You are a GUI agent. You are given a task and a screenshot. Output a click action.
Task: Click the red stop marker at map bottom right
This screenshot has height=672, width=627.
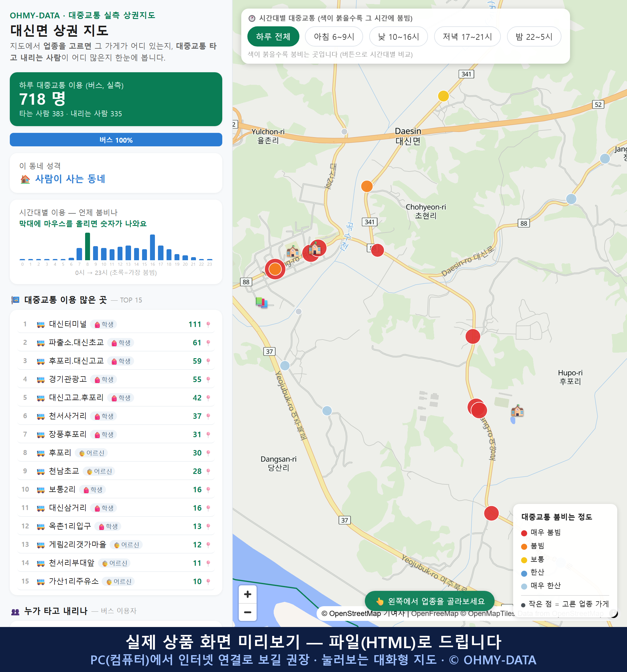tap(491, 513)
